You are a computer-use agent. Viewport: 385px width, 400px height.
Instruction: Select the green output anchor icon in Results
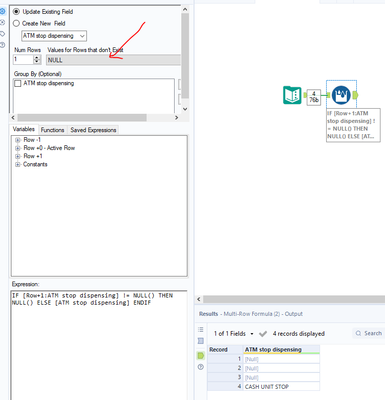201,356
